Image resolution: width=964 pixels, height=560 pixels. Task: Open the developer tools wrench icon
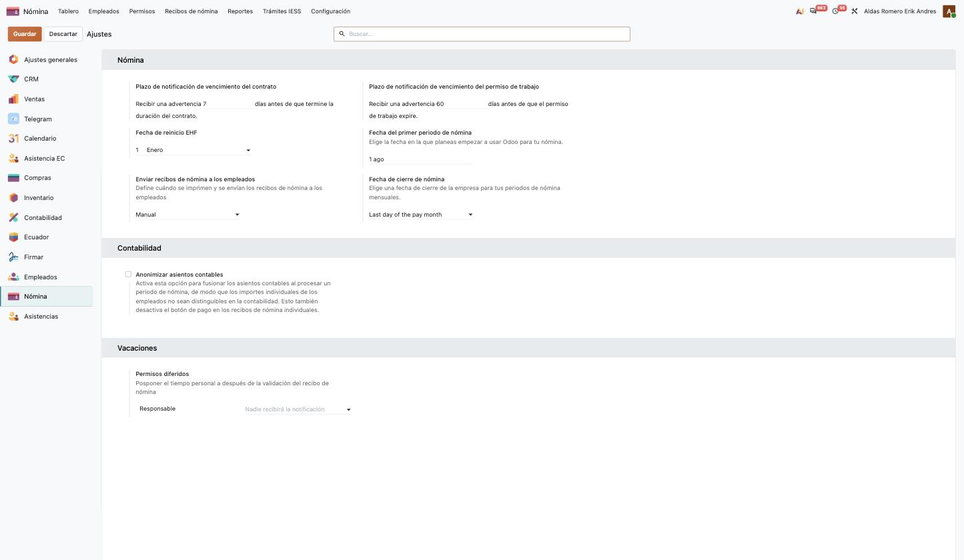(x=854, y=11)
